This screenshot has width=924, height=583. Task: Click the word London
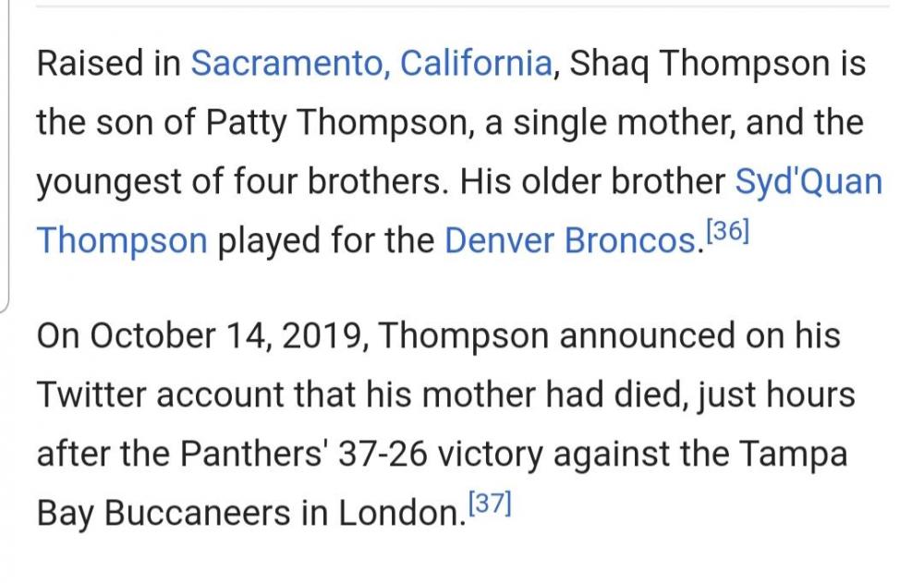[x=398, y=514]
